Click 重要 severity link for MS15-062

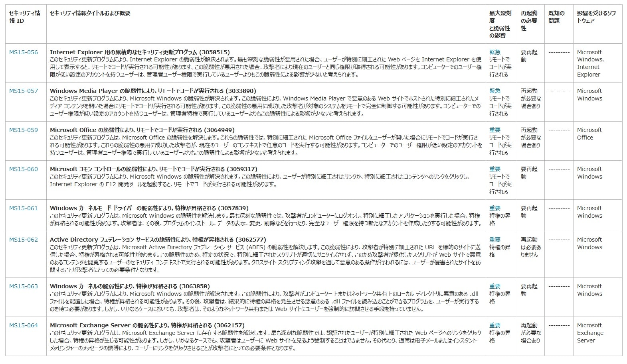(x=495, y=240)
